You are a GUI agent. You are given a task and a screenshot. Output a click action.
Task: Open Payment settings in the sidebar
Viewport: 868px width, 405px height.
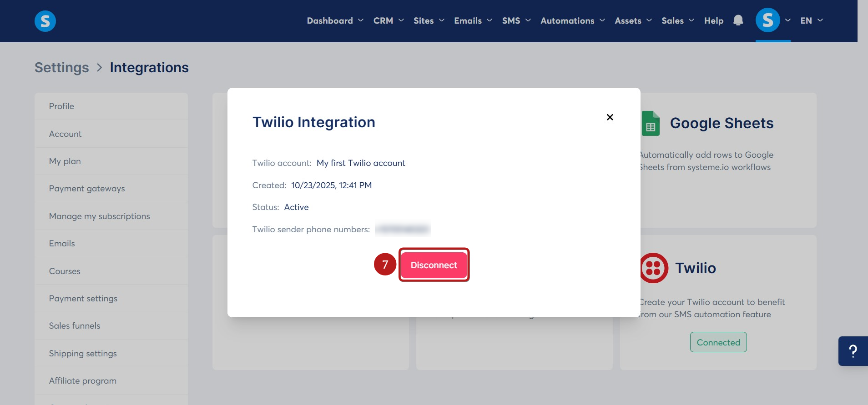(x=111, y=299)
